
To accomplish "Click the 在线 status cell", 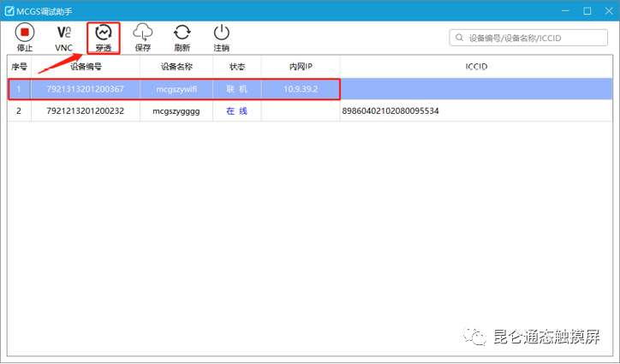I will click(x=237, y=110).
